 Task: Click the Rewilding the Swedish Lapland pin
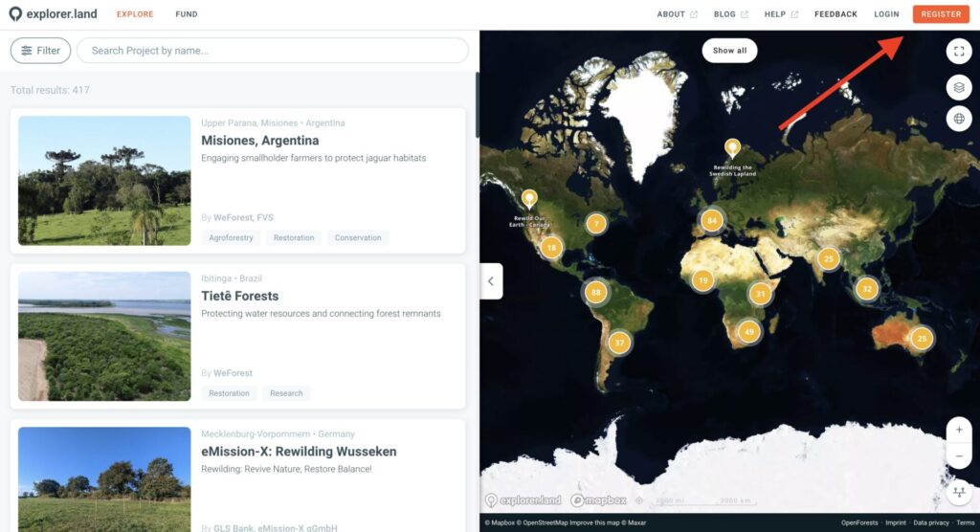732,147
